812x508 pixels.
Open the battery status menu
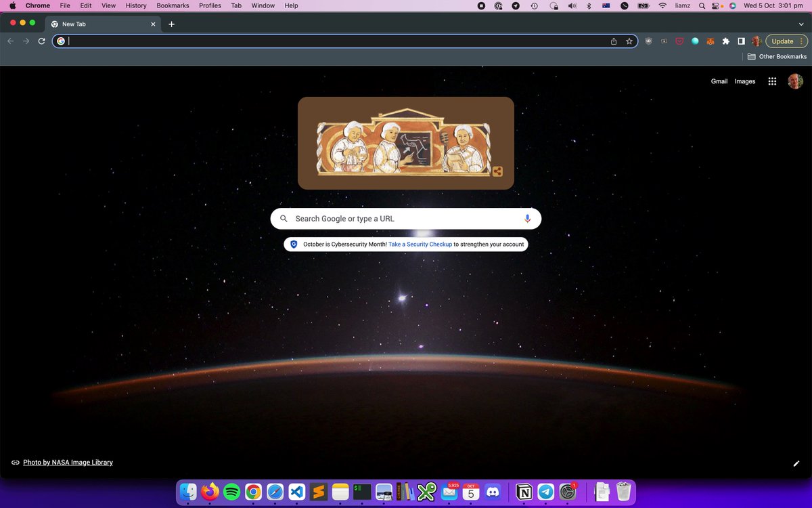[644, 5]
